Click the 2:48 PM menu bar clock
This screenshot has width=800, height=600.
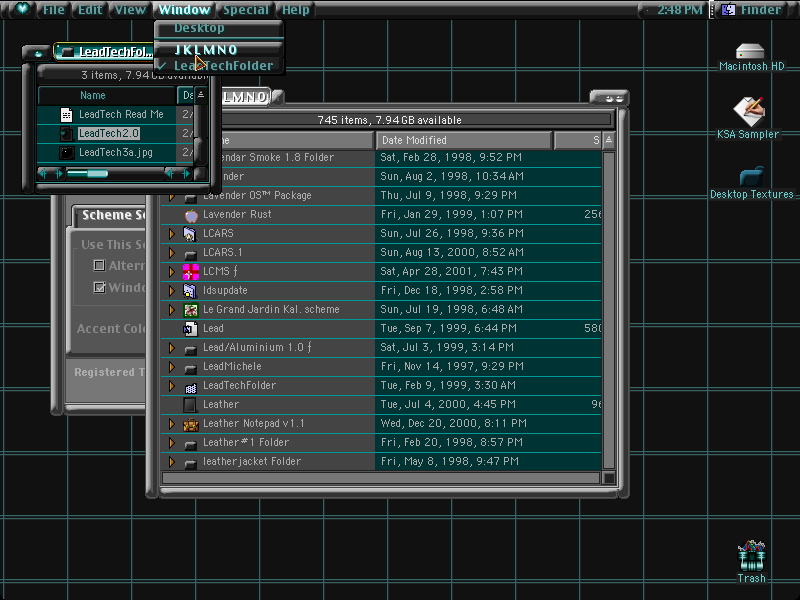coord(679,9)
